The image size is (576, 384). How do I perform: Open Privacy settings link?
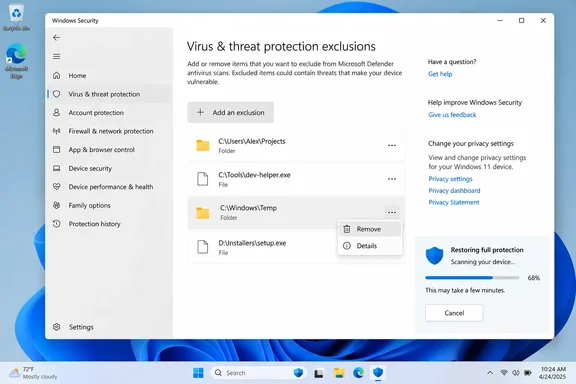point(450,179)
